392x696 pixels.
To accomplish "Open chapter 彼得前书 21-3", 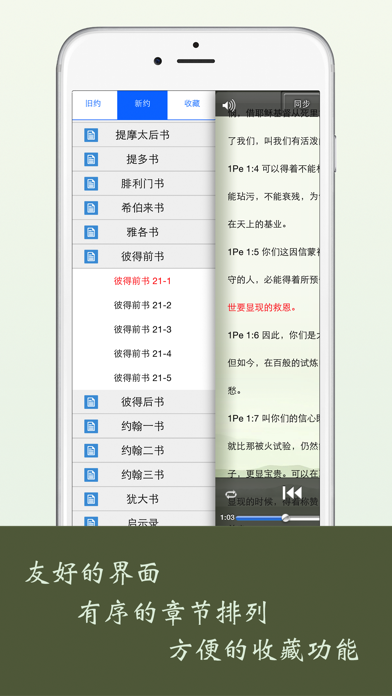I will point(143,329).
